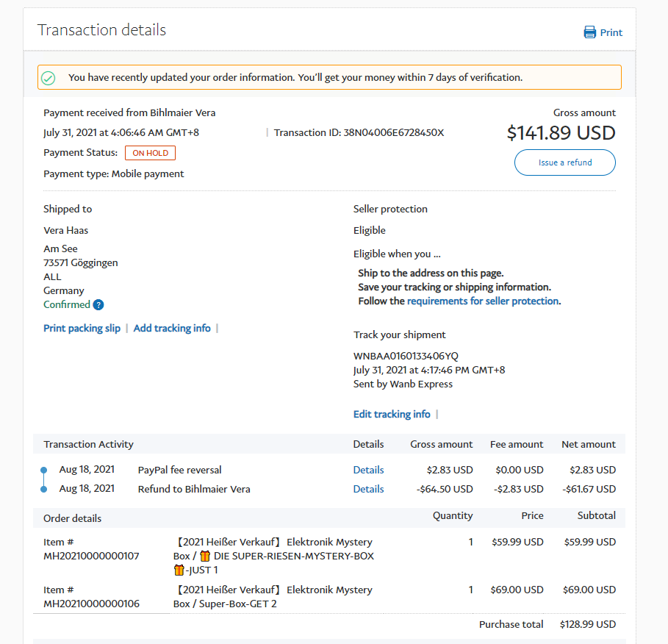Click the timeline dot for Refund to Bihlmaier Vera
Viewport: 668px width, 644px height.
(x=43, y=489)
